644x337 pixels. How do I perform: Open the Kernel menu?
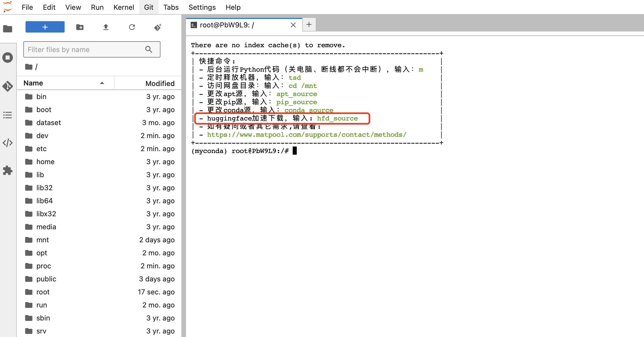click(124, 7)
